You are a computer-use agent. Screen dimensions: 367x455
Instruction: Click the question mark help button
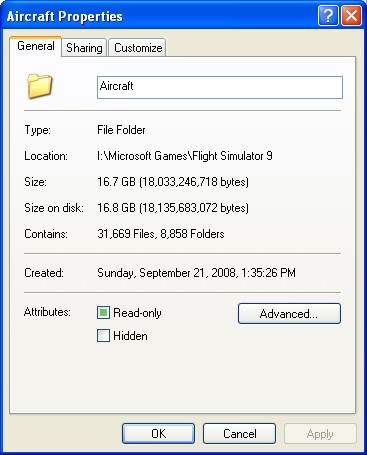(328, 15)
